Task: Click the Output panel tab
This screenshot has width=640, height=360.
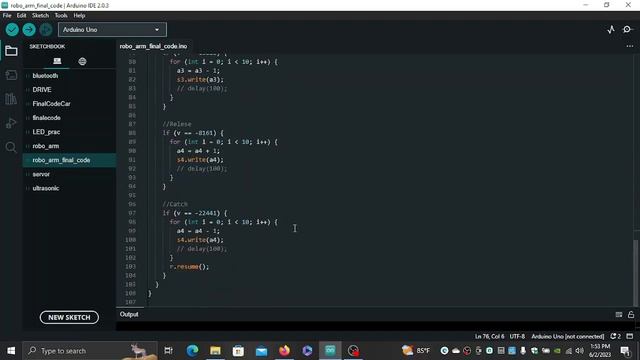Action: click(x=129, y=314)
